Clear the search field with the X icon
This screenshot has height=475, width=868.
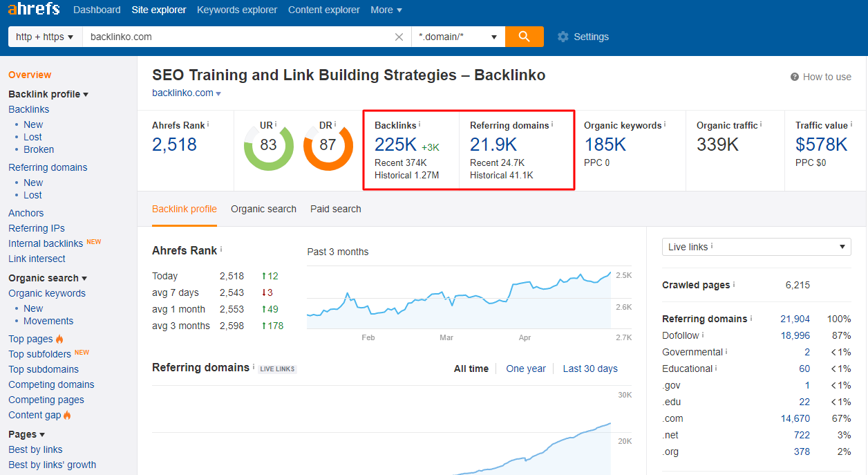click(399, 37)
